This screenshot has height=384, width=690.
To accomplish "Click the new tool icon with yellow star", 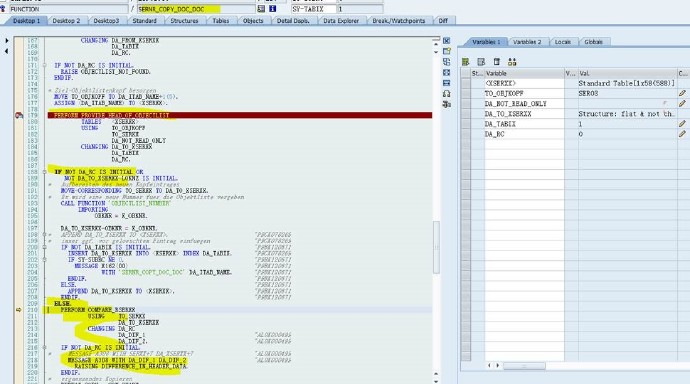I will 447,51.
